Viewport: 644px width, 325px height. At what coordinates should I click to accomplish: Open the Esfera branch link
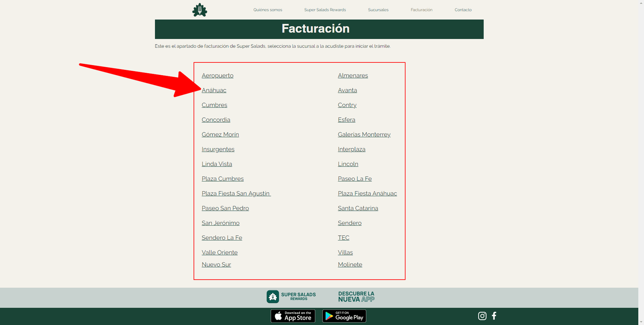[x=346, y=120]
